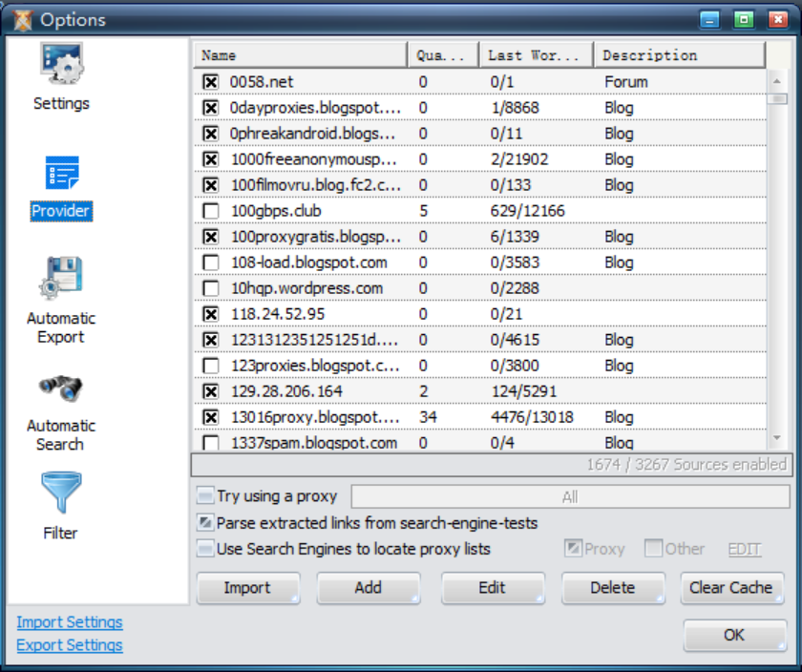Click the quality value 34

[428, 417]
